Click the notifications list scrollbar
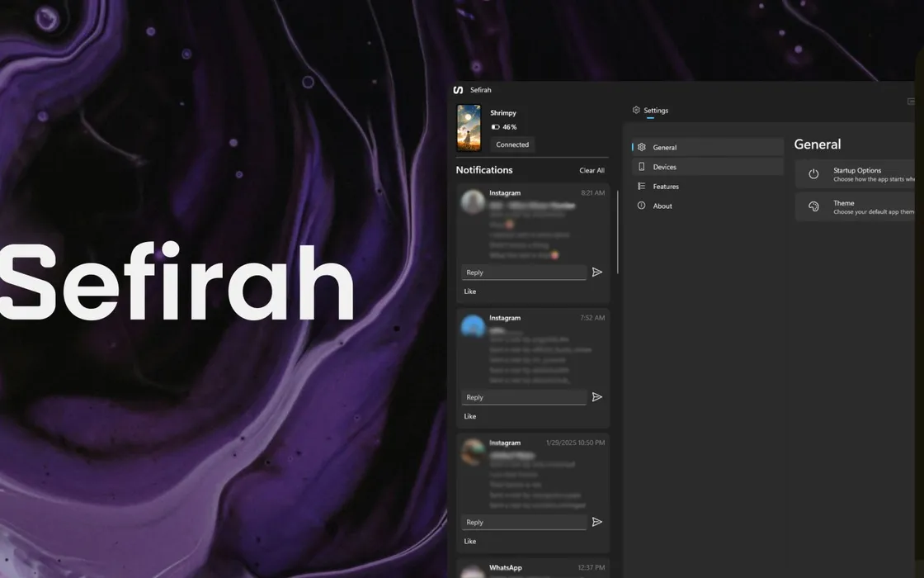The image size is (924, 578). point(618,232)
